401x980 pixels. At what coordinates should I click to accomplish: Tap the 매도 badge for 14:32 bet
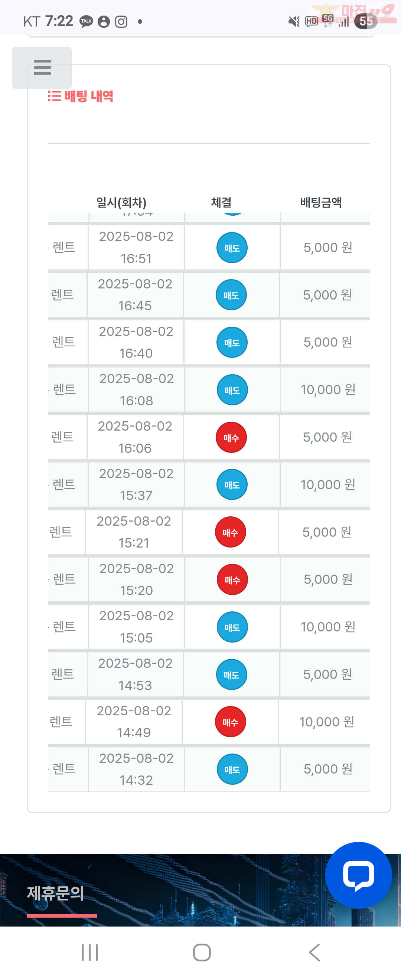(232, 769)
